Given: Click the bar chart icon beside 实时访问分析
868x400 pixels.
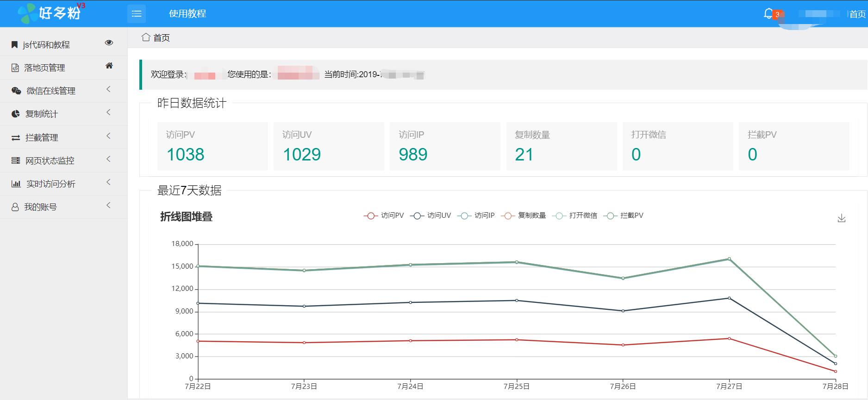Looking at the screenshot, I should 16,184.
